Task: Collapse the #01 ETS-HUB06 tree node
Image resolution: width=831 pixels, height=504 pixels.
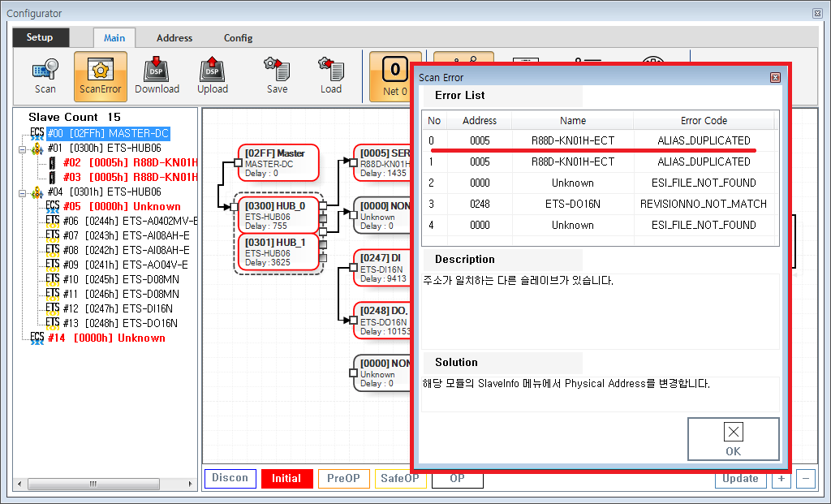Action: coord(21,149)
